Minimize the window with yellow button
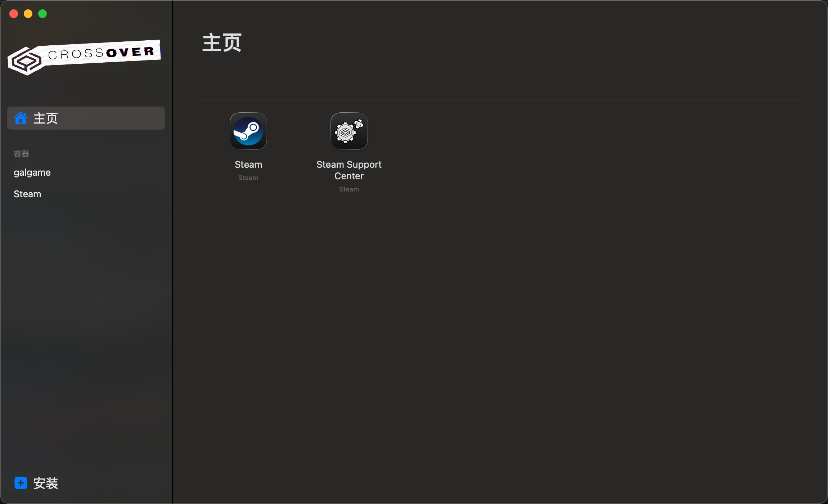Image resolution: width=828 pixels, height=504 pixels. click(28, 14)
